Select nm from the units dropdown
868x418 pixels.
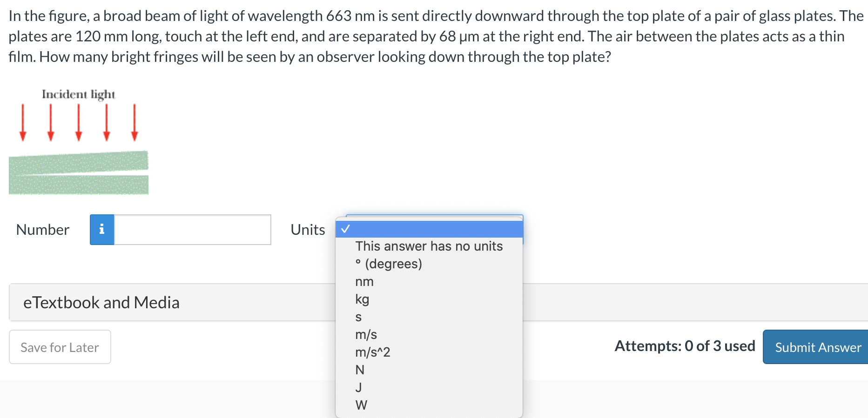click(364, 281)
